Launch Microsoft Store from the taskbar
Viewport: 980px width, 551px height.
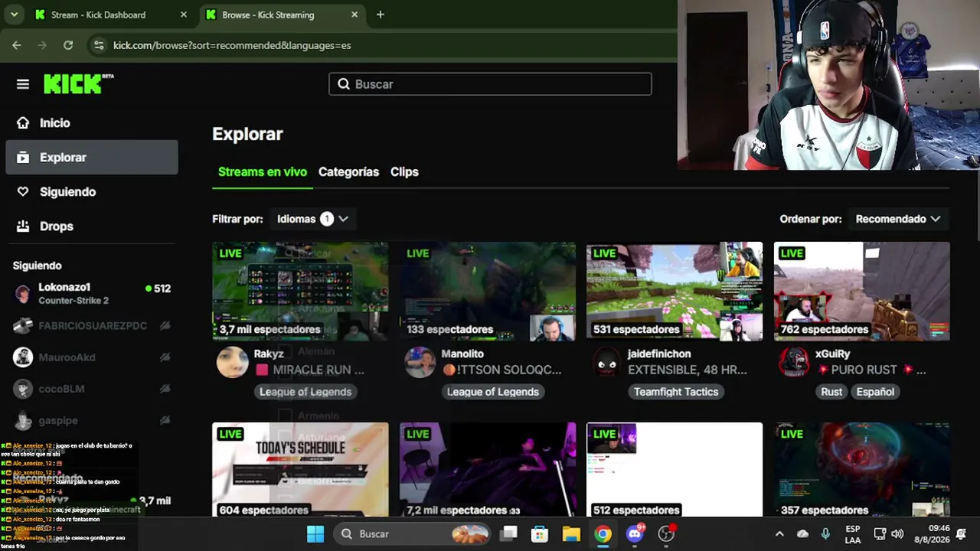click(540, 534)
